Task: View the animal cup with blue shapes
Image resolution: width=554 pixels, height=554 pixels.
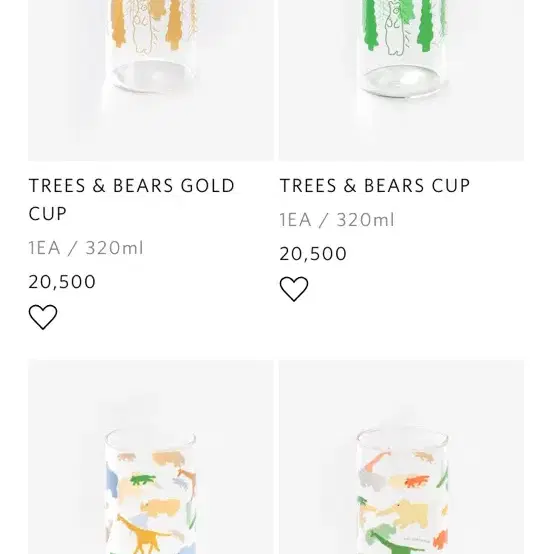Action: pos(151,457)
